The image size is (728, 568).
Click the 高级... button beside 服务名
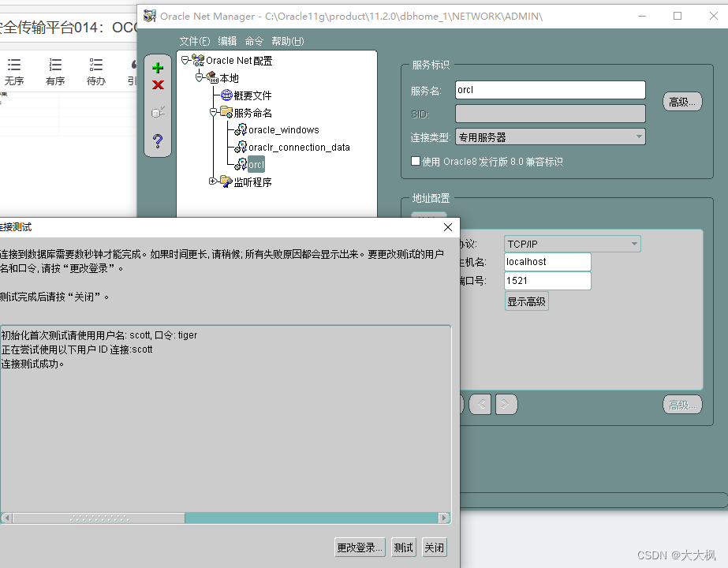pos(682,102)
